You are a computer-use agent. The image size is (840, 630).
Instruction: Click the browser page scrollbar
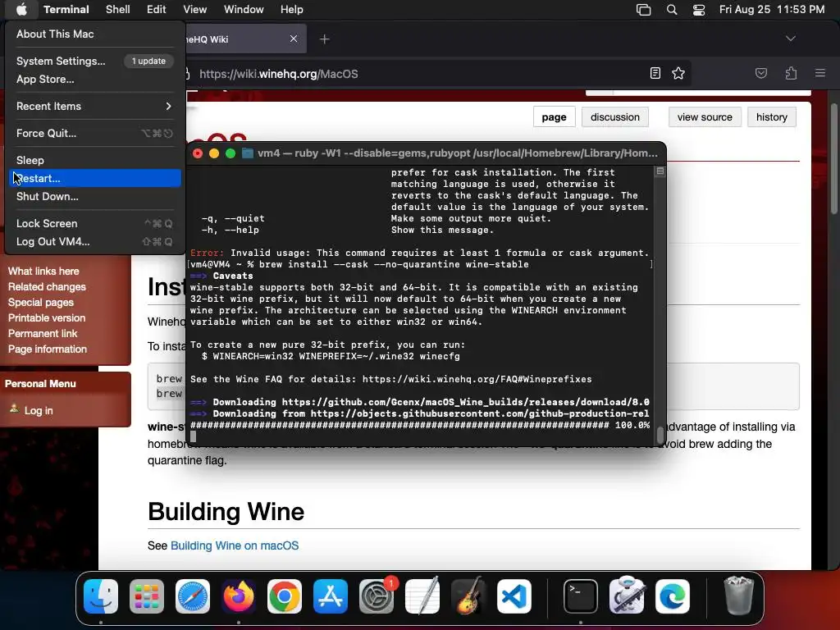(x=834, y=158)
